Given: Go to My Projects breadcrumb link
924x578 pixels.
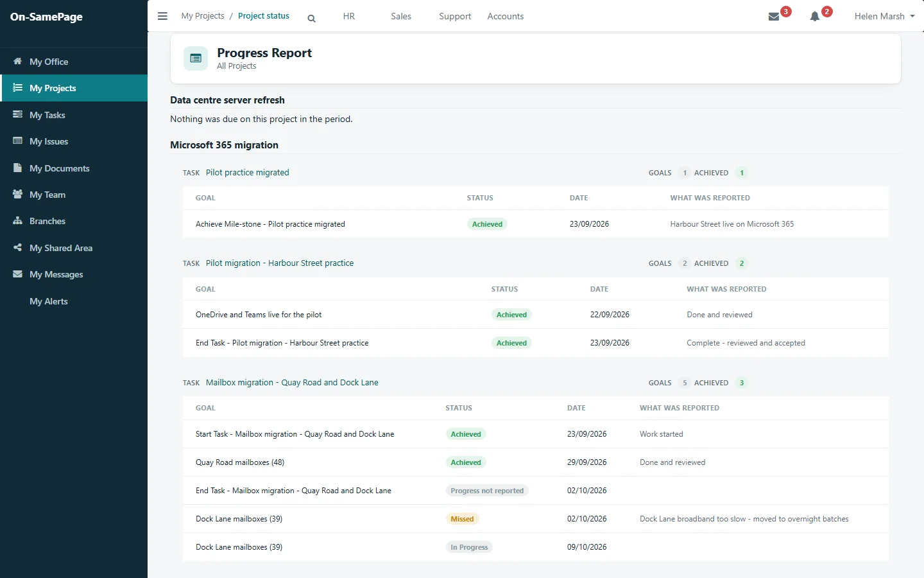Looking at the screenshot, I should click(203, 16).
